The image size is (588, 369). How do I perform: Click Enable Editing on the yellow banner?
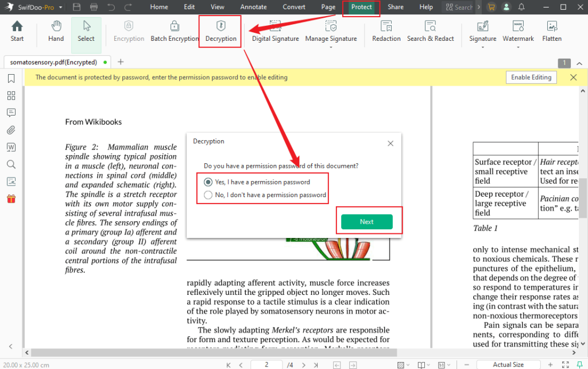531,76
